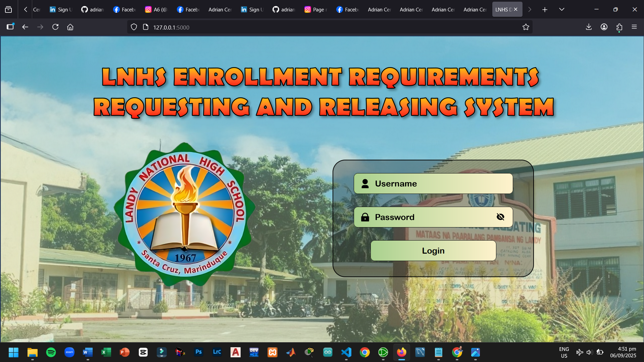
Task: Go to the browser home page
Action: 70,27
